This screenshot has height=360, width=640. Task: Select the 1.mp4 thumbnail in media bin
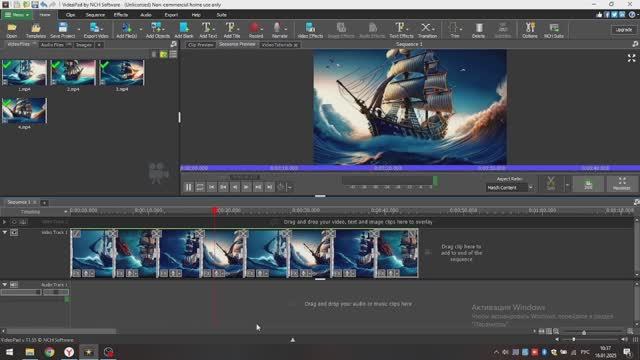tap(24, 73)
